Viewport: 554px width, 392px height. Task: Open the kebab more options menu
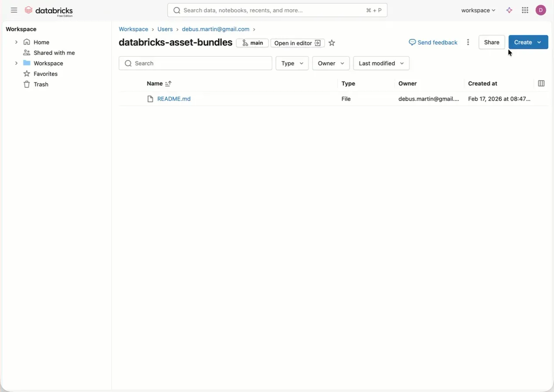pyautogui.click(x=468, y=42)
